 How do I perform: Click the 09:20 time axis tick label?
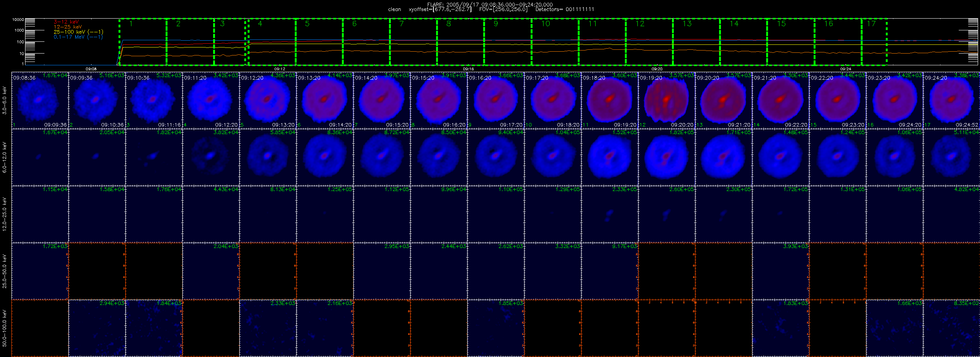(x=657, y=69)
